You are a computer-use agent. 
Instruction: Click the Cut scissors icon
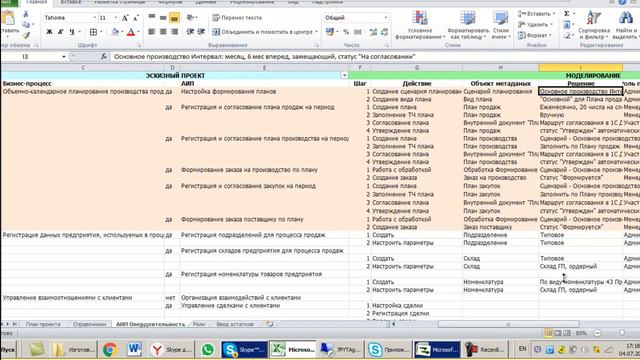pos(26,15)
